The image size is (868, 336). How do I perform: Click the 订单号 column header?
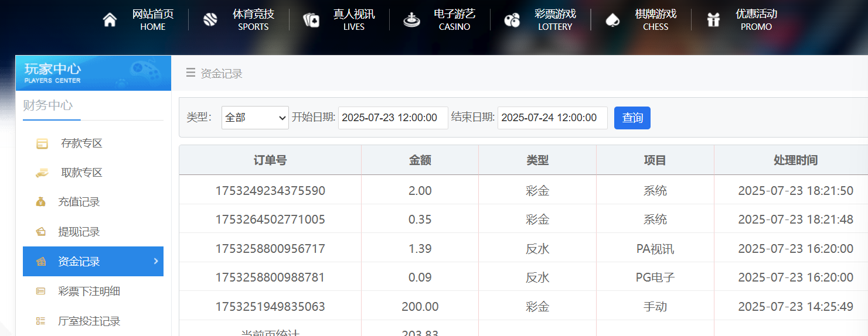(x=270, y=160)
